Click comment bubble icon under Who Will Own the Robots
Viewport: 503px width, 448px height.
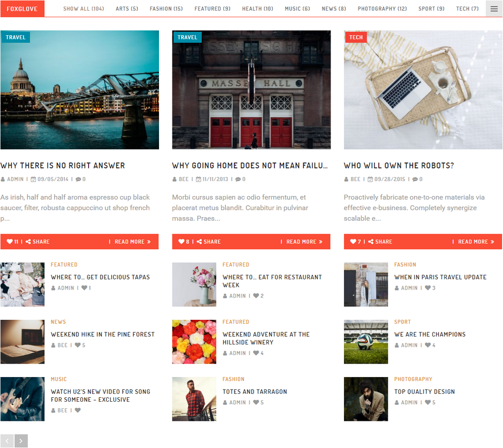[x=415, y=180]
